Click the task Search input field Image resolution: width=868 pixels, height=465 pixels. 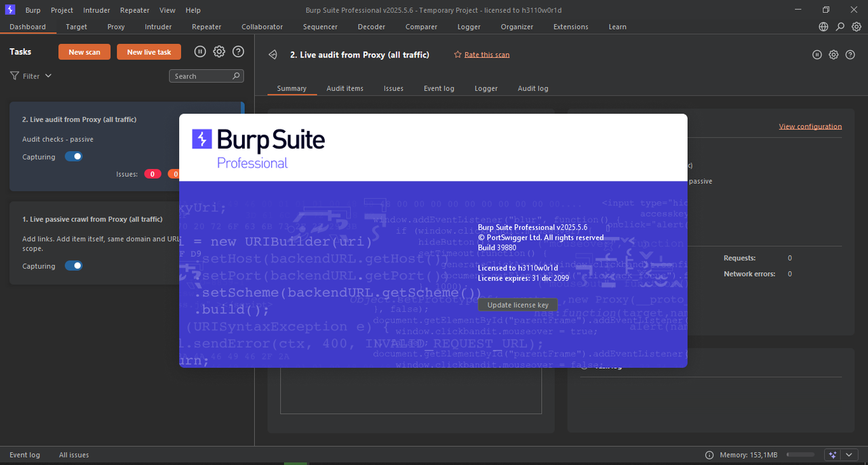206,76
